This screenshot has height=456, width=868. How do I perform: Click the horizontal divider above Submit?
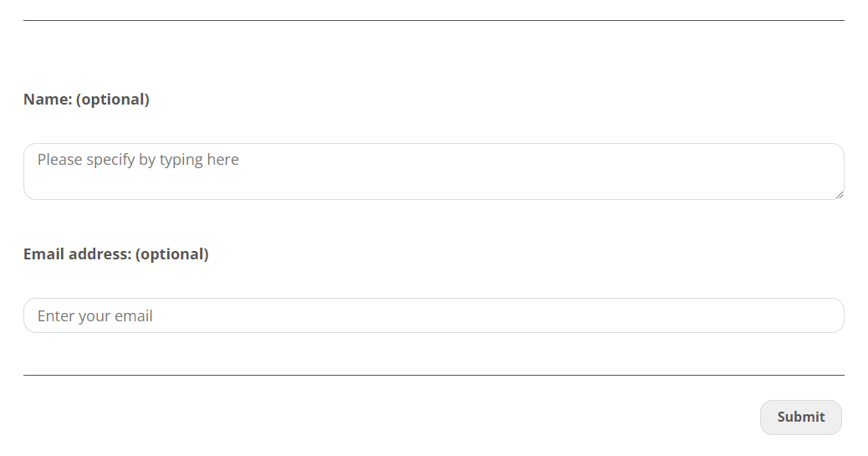tap(433, 376)
